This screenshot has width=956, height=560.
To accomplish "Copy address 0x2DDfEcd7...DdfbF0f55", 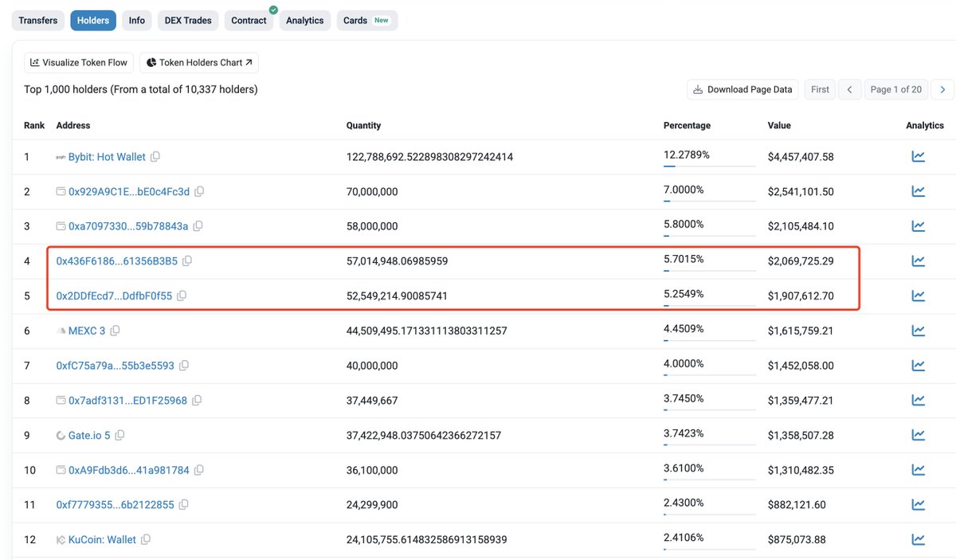I will pos(182,296).
